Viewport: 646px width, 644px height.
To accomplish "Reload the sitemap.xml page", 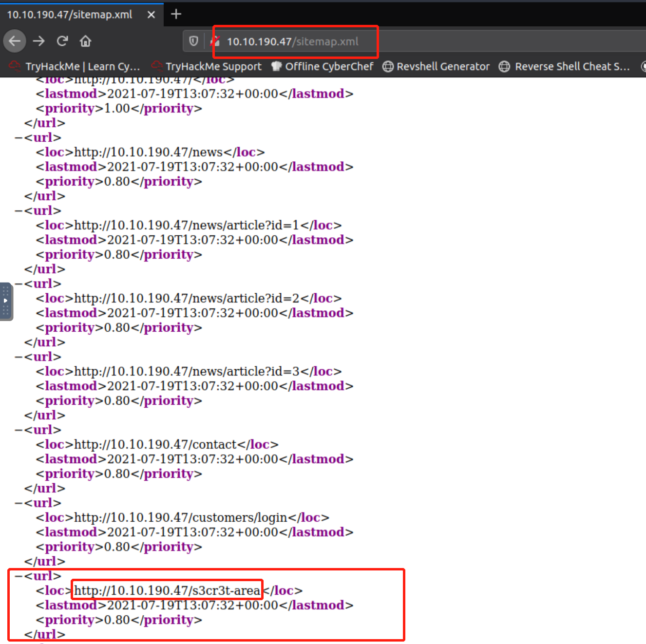I will [62, 41].
